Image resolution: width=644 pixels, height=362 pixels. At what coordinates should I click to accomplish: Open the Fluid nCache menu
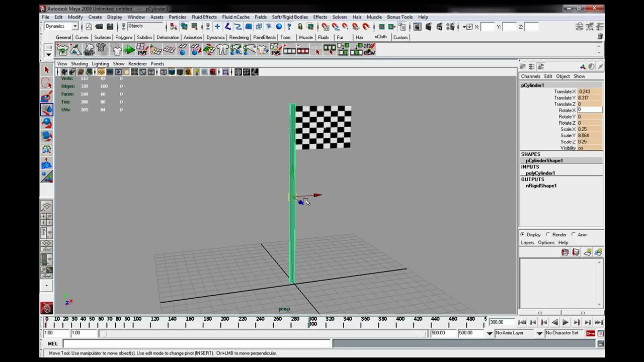pyautogui.click(x=235, y=17)
